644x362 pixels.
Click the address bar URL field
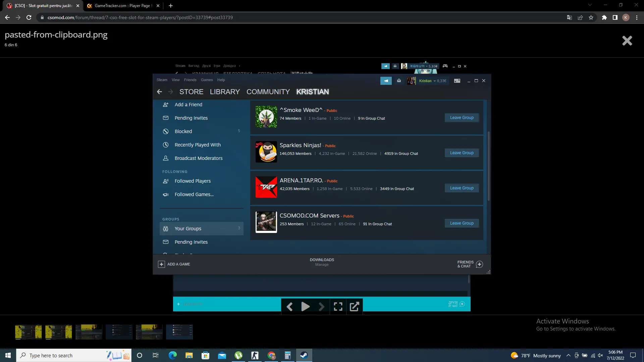click(x=302, y=17)
